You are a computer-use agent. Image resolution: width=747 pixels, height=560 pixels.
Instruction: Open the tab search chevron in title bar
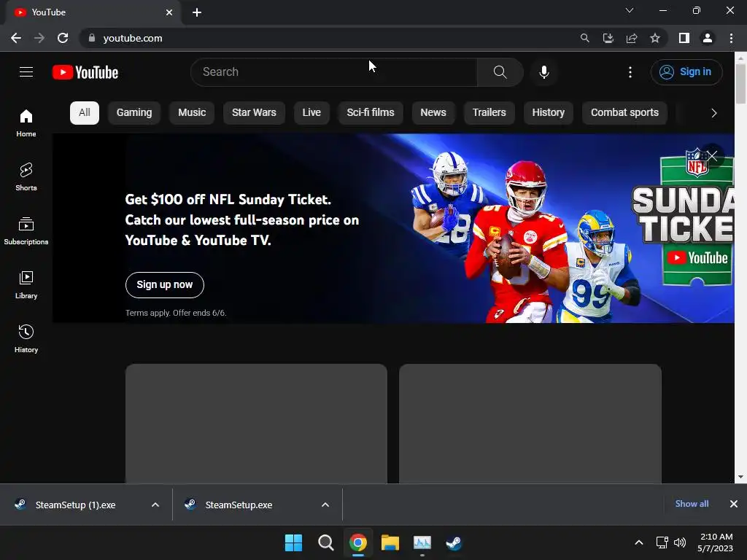click(x=630, y=10)
